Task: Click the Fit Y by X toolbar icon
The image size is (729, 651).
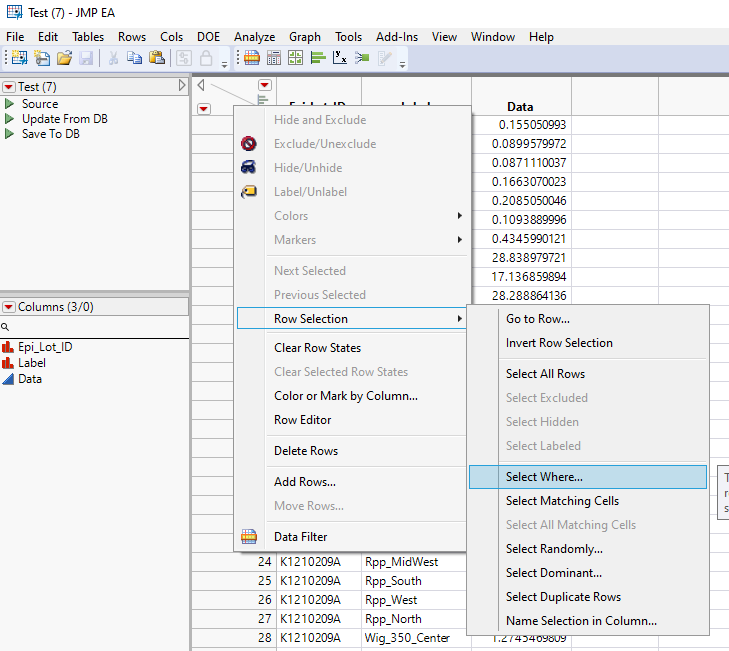Action: [340, 58]
